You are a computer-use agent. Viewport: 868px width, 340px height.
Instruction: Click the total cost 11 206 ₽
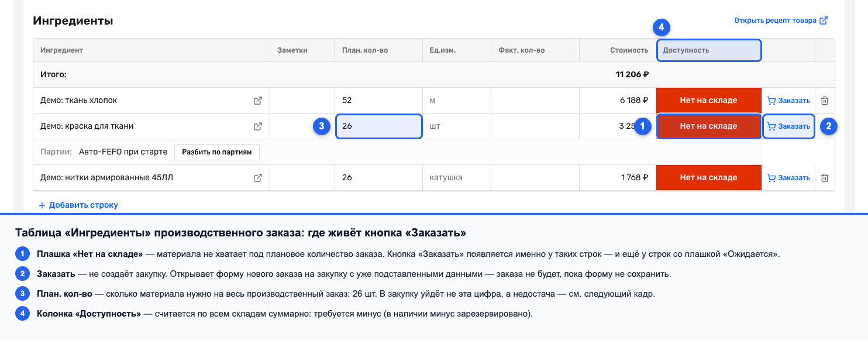(632, 75)
